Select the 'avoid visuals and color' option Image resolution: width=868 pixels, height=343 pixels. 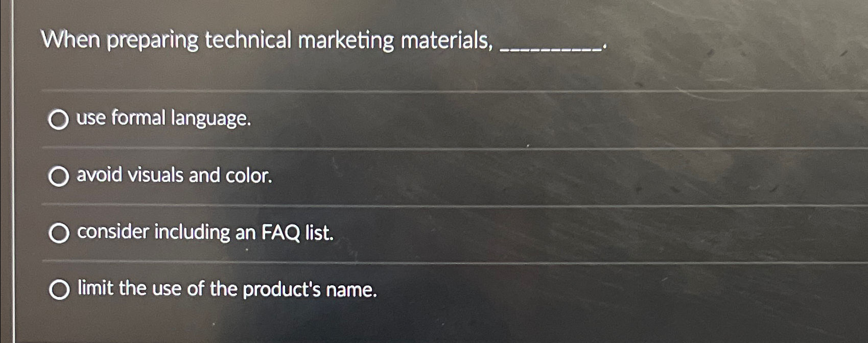[60, 177]
